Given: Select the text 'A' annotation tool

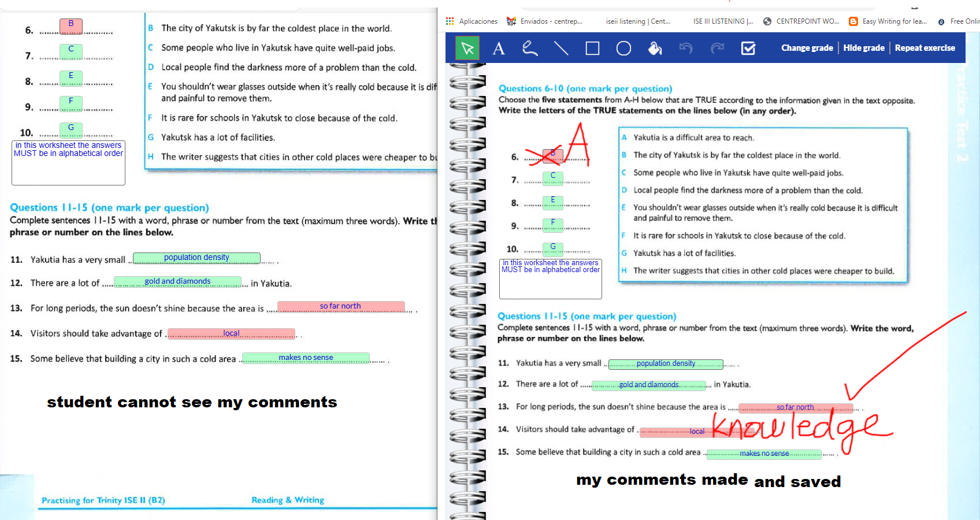Looking at the screenshot, I should tap(498, 49).
